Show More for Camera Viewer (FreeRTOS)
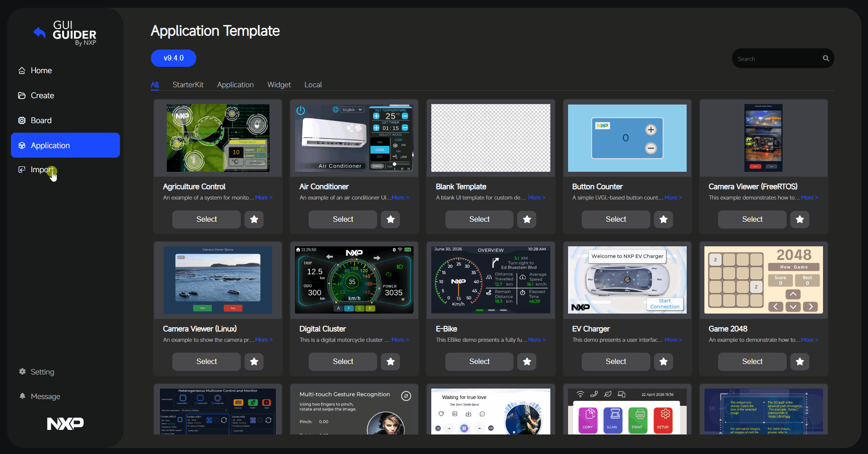Viewport: 868px width, 454px height. click(809, 198)
